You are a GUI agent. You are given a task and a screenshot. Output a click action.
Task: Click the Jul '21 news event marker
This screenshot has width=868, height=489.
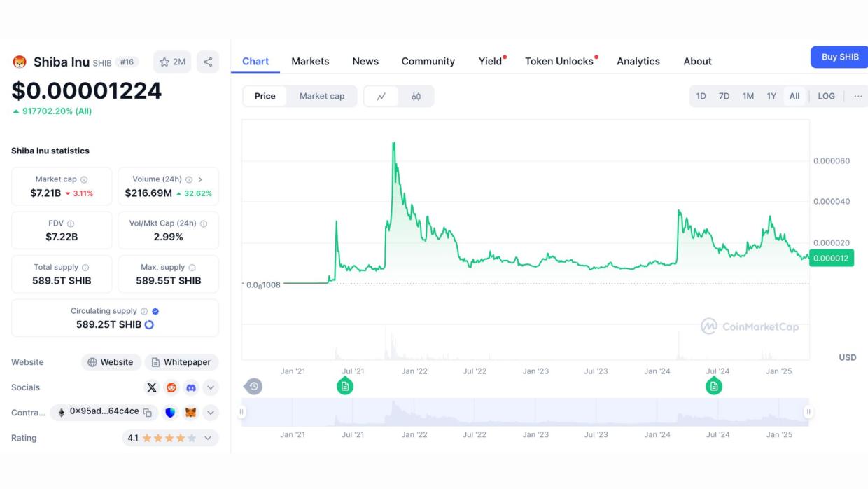click(344, 386)
